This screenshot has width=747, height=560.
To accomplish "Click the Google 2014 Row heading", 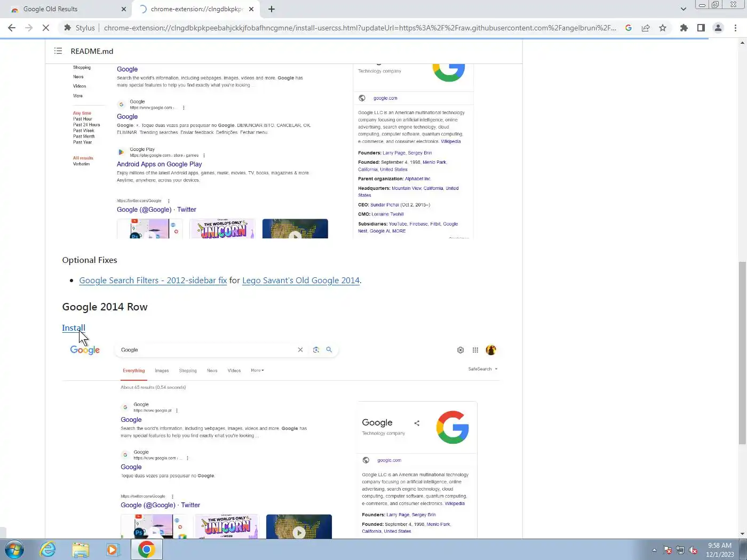I will coord(105,307).
